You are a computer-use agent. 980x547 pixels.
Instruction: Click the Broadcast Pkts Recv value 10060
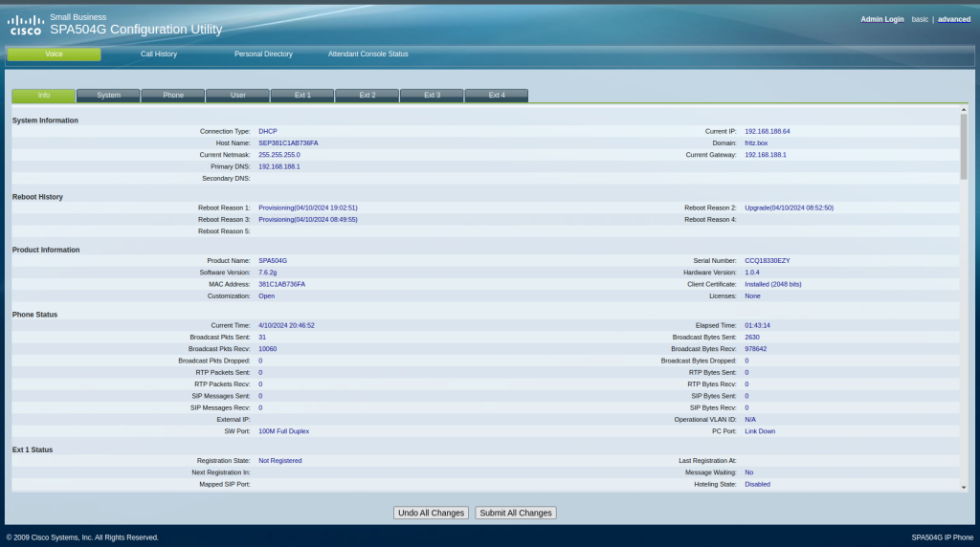[x=268, y=350]
